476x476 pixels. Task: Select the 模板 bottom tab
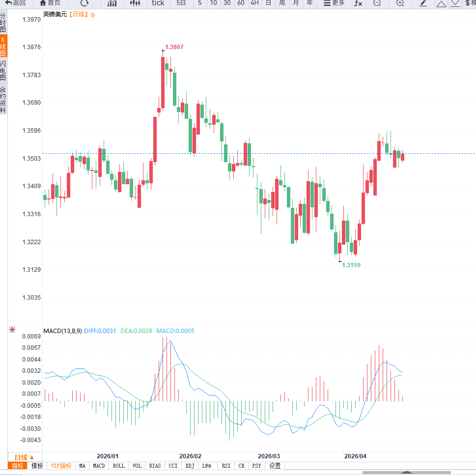point(37,466)
